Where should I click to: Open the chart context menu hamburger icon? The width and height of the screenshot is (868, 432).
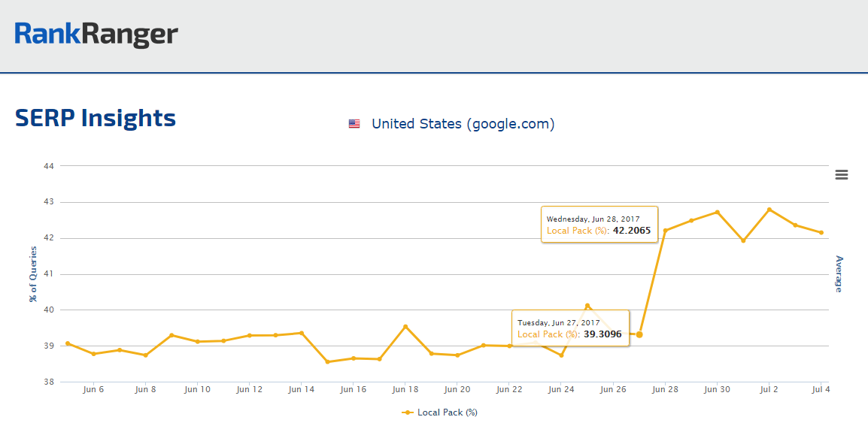pyautogui.click(x=842, y=175)
